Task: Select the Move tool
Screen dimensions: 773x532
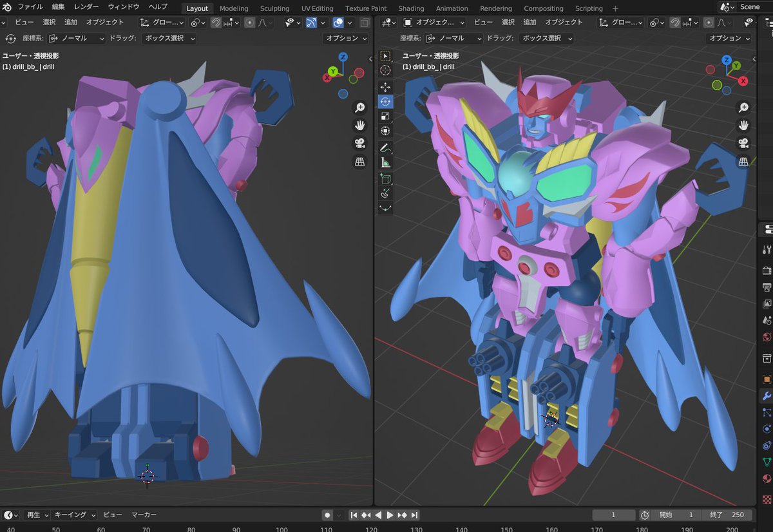Action: pos(385,86)
